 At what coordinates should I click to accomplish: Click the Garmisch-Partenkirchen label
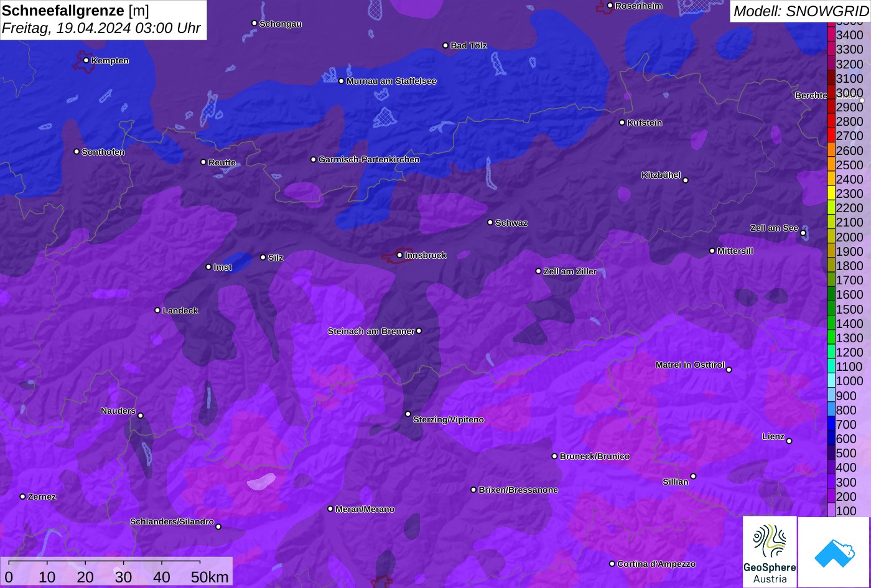point(369,159)
